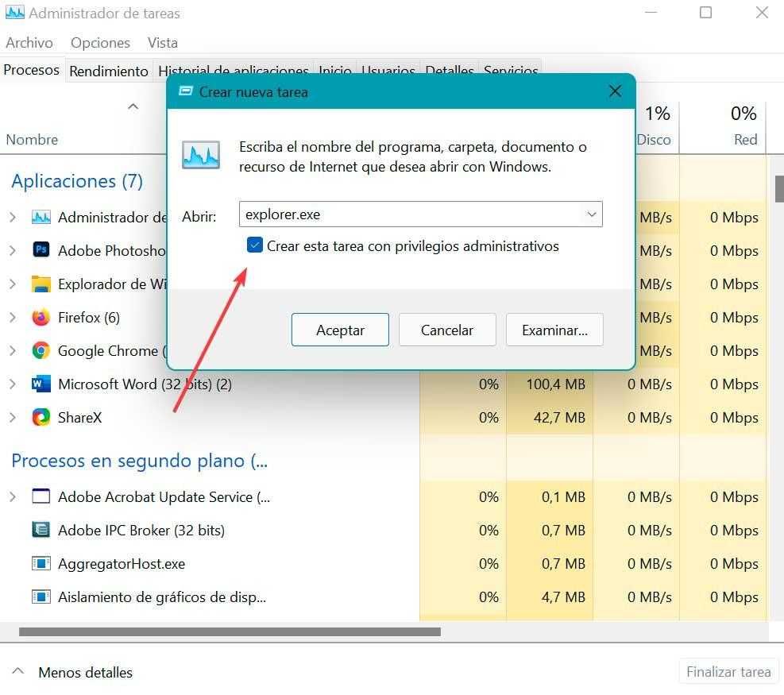Click the Adobe IPC Broker icon
The width and height of the screenshot is (784, 695).
[x=41, y=531]
